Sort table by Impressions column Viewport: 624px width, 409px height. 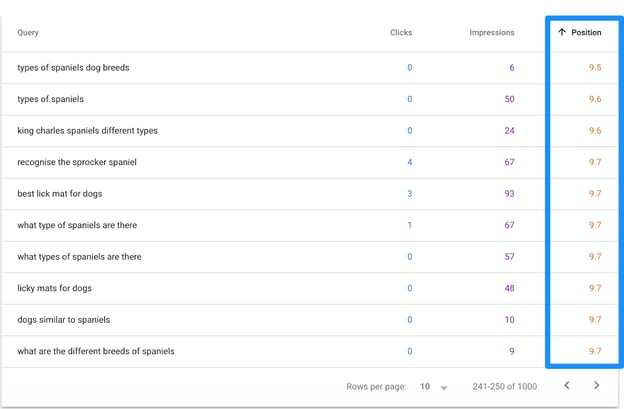(x=491, y=33)
